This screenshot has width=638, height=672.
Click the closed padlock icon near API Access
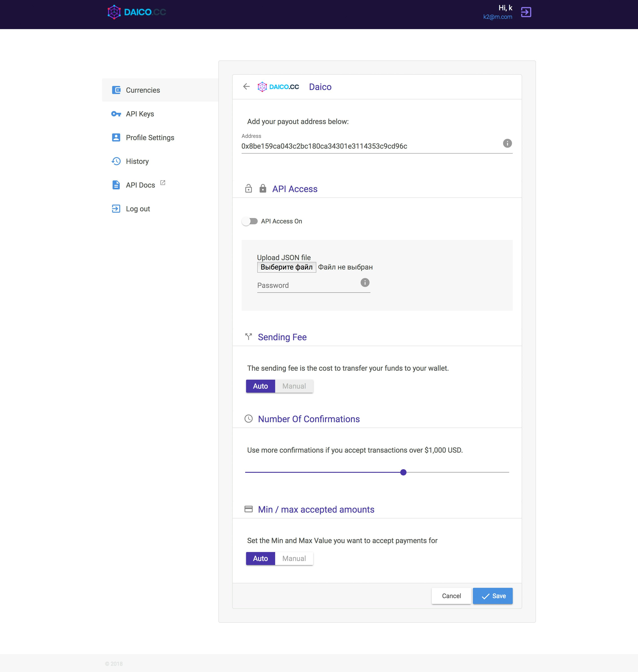[263, 188]
